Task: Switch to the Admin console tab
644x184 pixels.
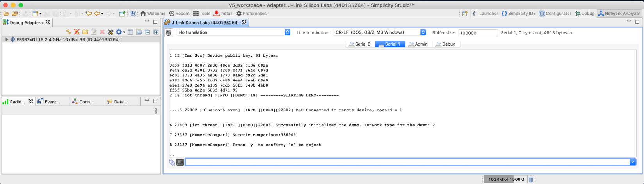Action: click(x=418, y=44)
